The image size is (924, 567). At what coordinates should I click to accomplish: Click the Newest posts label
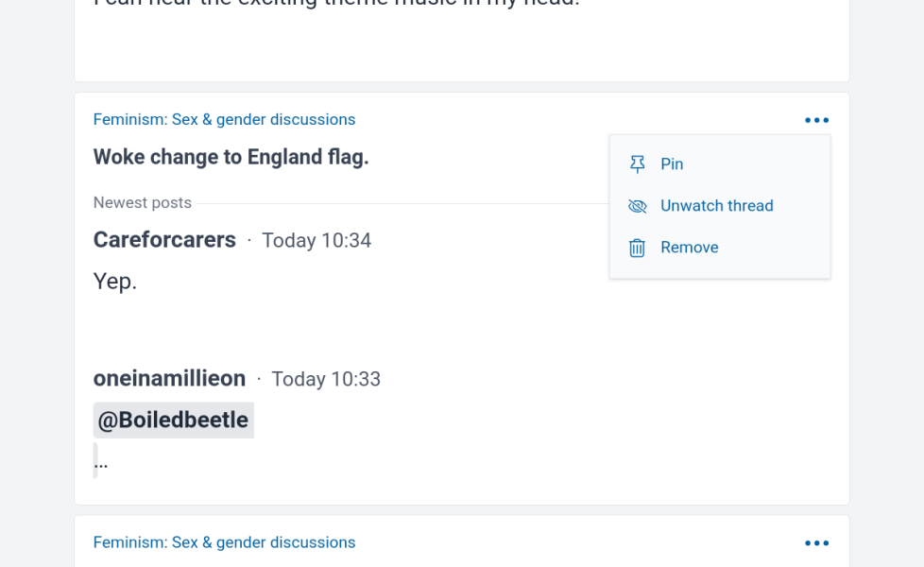[x=143, y=203]
